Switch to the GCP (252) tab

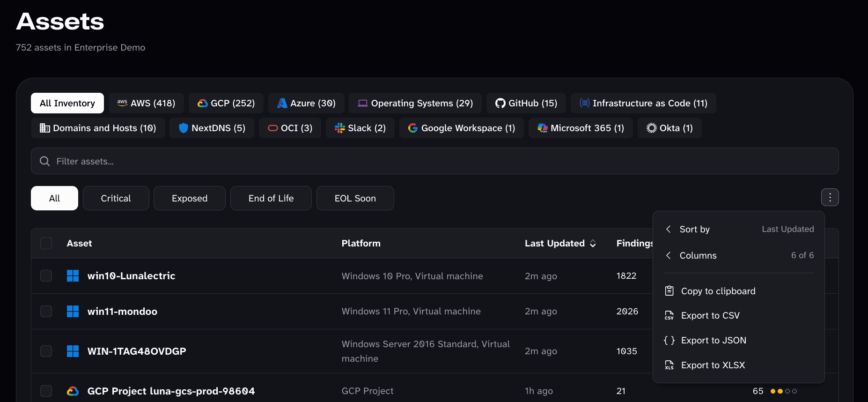[226, 103]
